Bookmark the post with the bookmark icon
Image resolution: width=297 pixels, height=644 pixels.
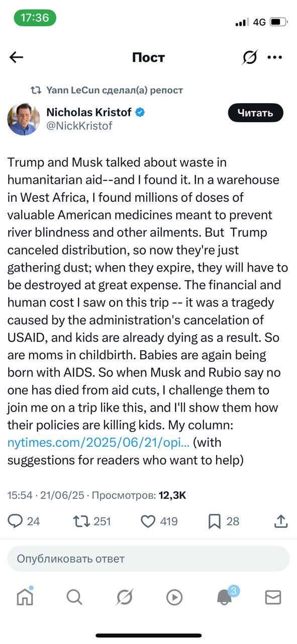click(215, 522)
